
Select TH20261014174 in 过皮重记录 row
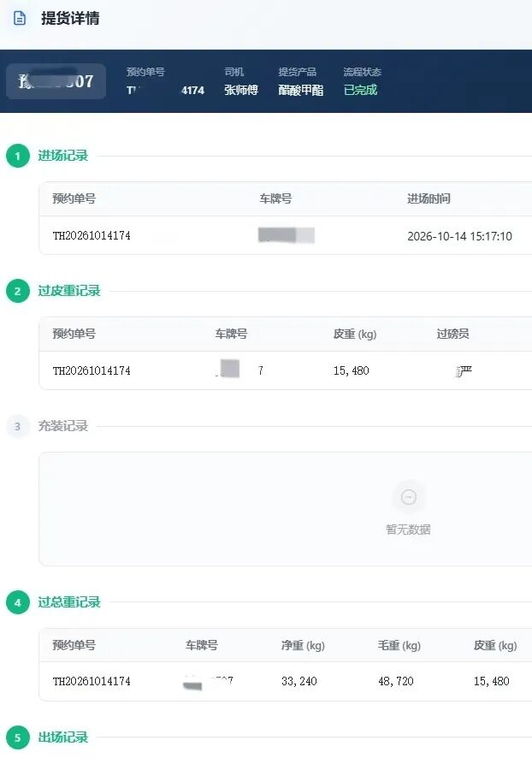click(92, 370)
